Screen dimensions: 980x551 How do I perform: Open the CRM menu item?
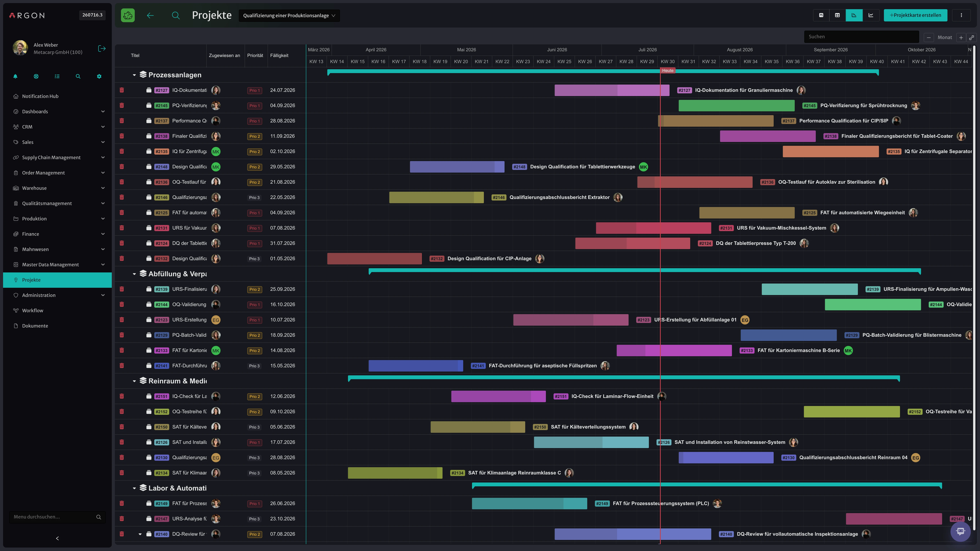(x=57, y=127)
